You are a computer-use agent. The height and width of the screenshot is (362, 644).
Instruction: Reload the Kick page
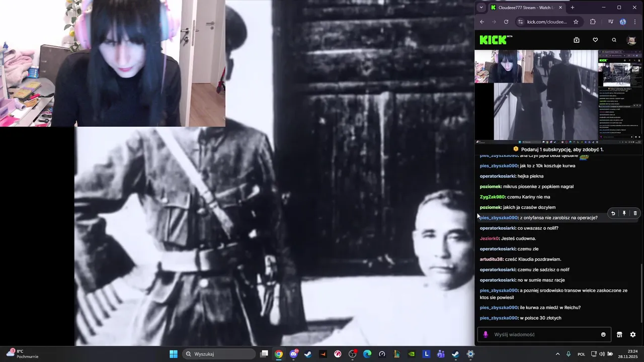506,22
